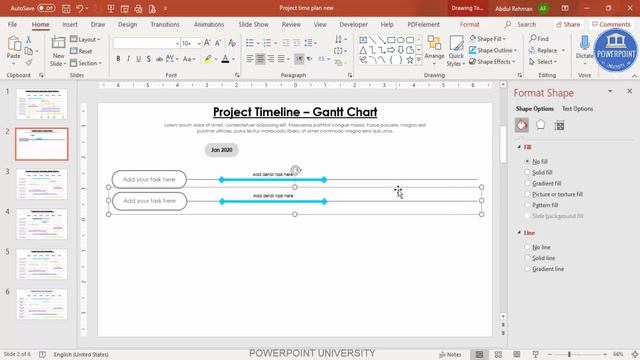The height and width of the screenshot is (360, 640).
Task: Switch to the Animations tab
Action: [209, 24]
